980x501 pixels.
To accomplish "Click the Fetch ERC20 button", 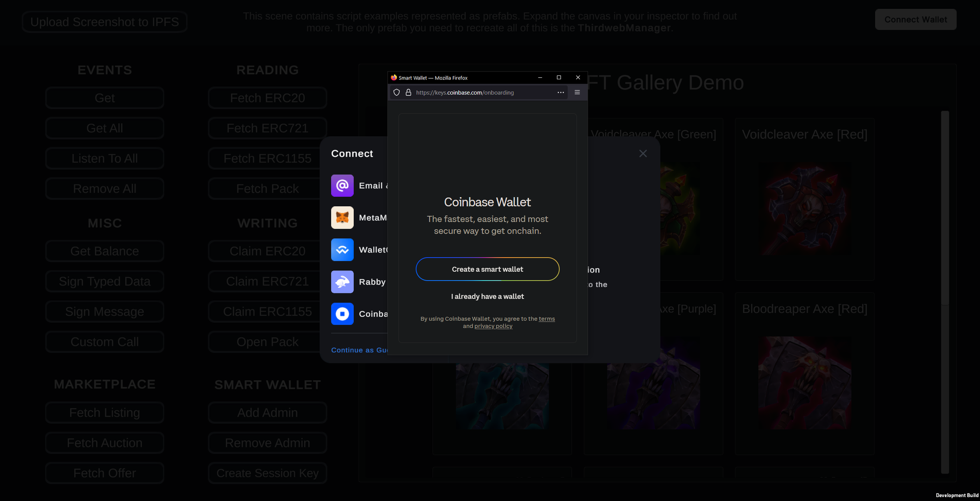I will [x=268, y=98].
